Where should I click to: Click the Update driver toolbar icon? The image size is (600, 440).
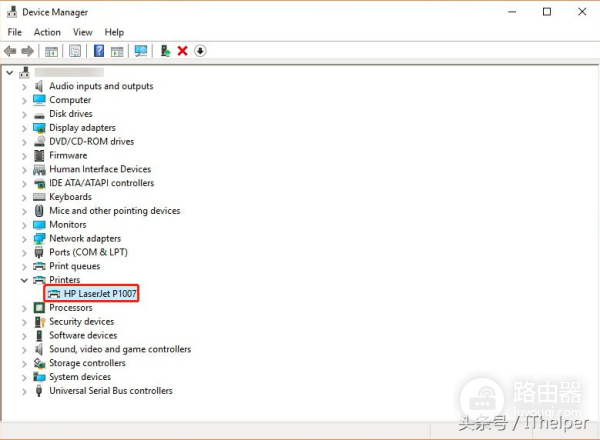coord(165,51)
